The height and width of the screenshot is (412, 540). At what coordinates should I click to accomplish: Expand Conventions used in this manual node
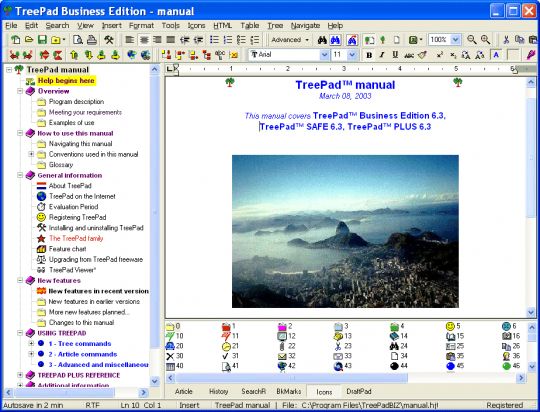coord(31,154)
